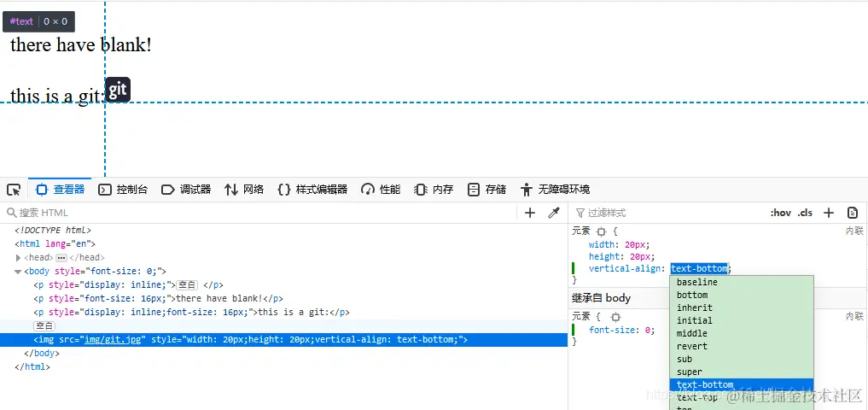Click the text-bottom value field
The width and height of the screenshot is (868, 410).
point(699,269)
